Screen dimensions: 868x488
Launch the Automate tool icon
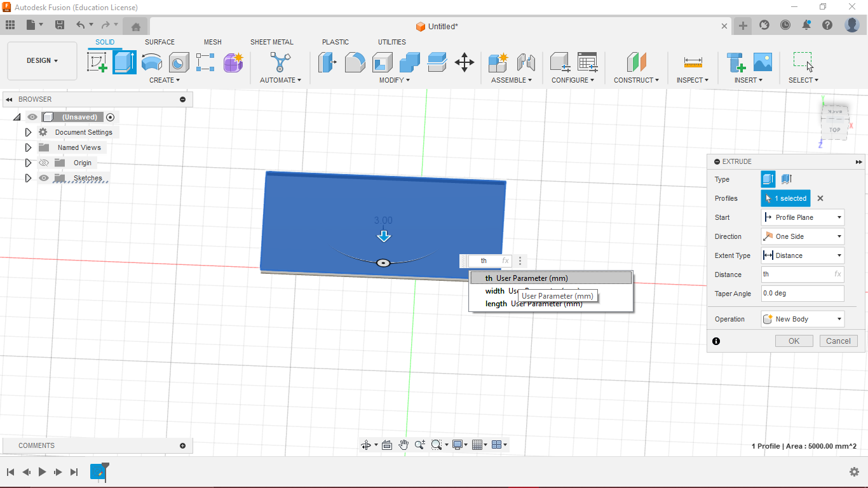point(280,62)
